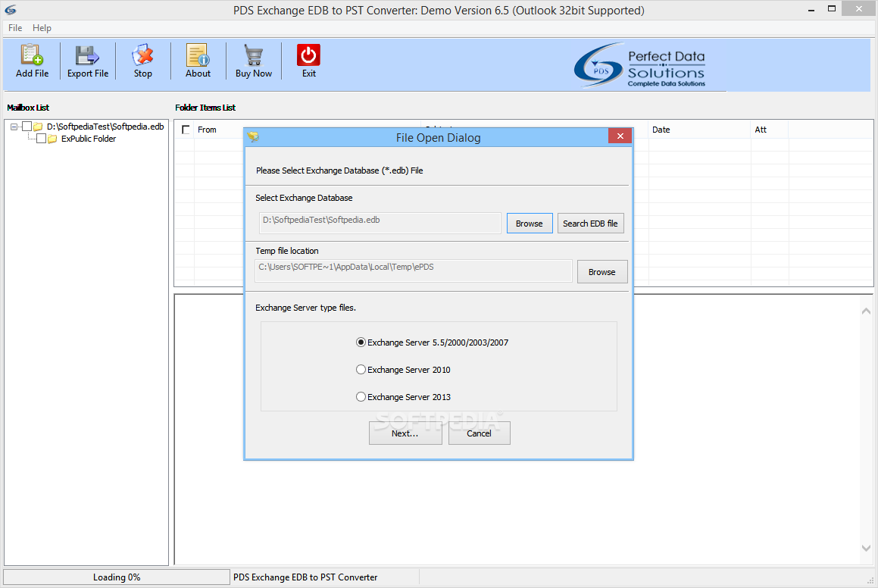The width and height of the screenshot is (878, 588).
Task: Click the red Exit power icon
Action: tap(308, 55)
